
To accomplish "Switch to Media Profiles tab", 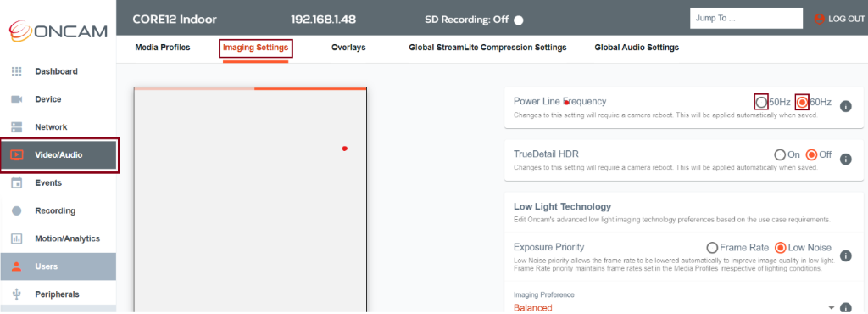I will [x=163, y=48].
